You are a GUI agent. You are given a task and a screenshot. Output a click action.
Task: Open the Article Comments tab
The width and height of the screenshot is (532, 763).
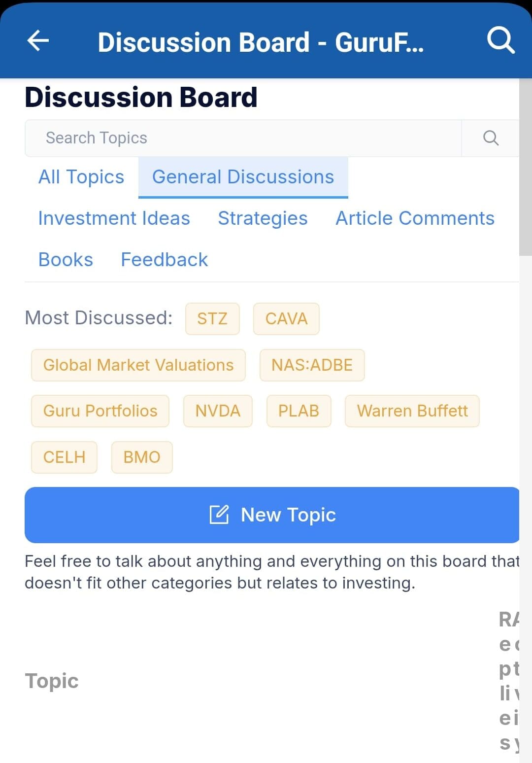coord(415,218)
